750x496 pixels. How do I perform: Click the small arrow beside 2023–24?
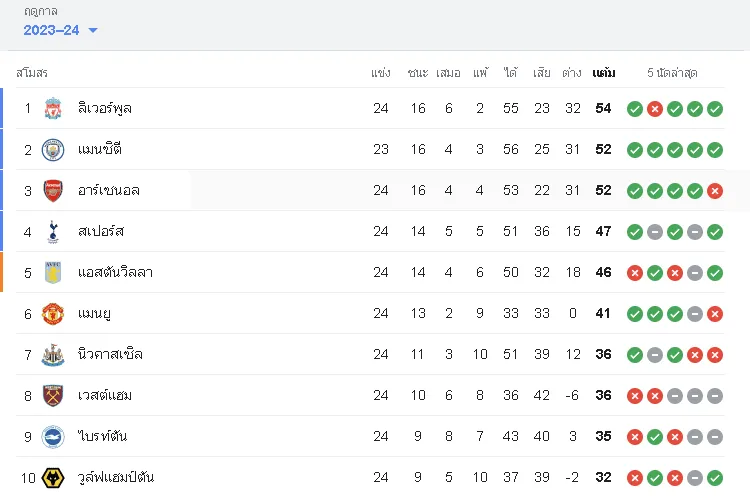coord(93,31)
